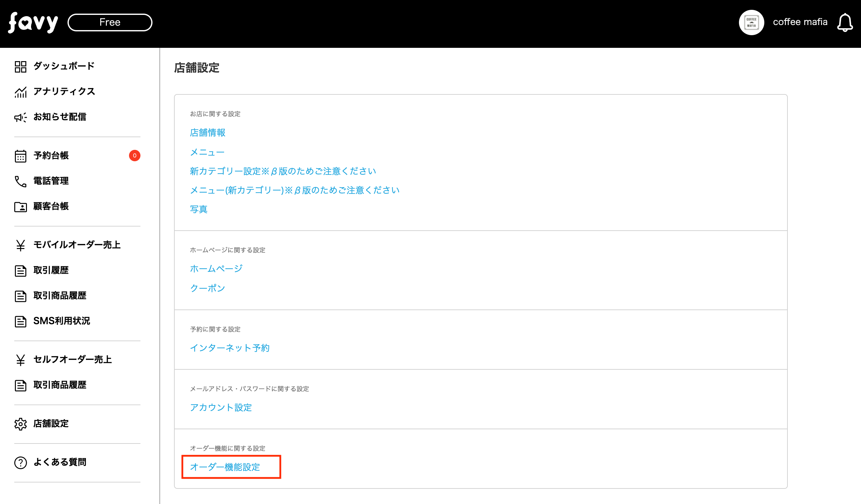Click the coffee mafia profile avatar
The height and width of the screenshot is (504, 861).
(x=751, y=22)
